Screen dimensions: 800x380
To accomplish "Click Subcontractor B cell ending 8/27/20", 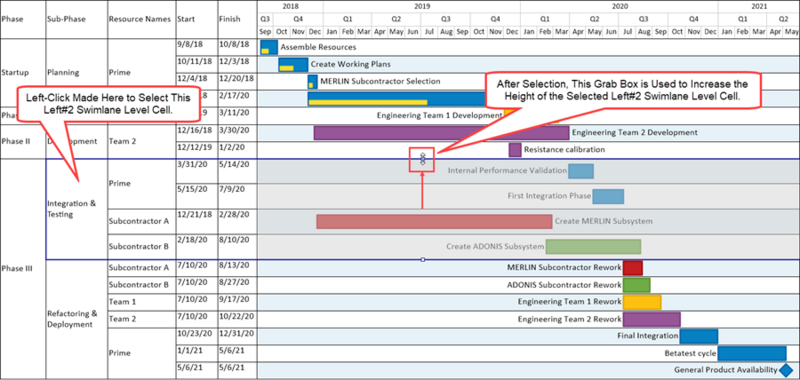I will coord(141,285).
